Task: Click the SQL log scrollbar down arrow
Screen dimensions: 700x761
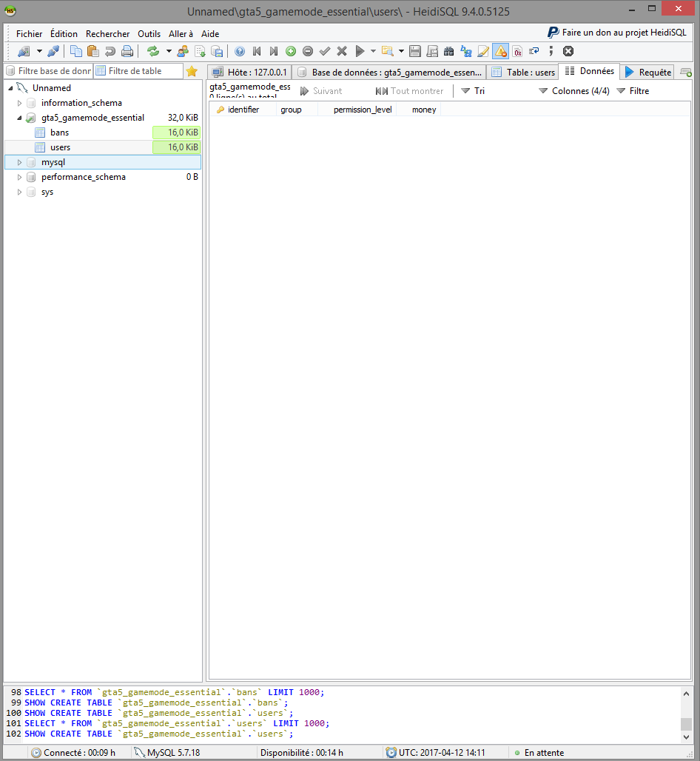Action: pos(686,737)
